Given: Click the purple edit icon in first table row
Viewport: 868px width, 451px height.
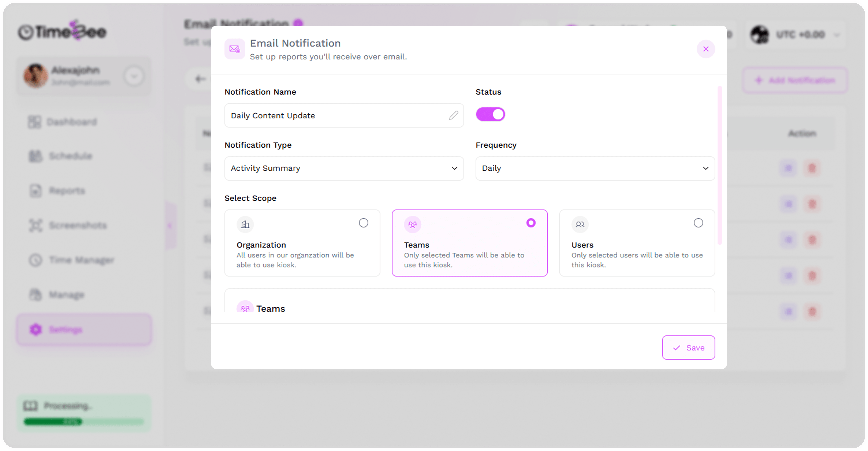Looking at the screenshot, I should point(789,168).
